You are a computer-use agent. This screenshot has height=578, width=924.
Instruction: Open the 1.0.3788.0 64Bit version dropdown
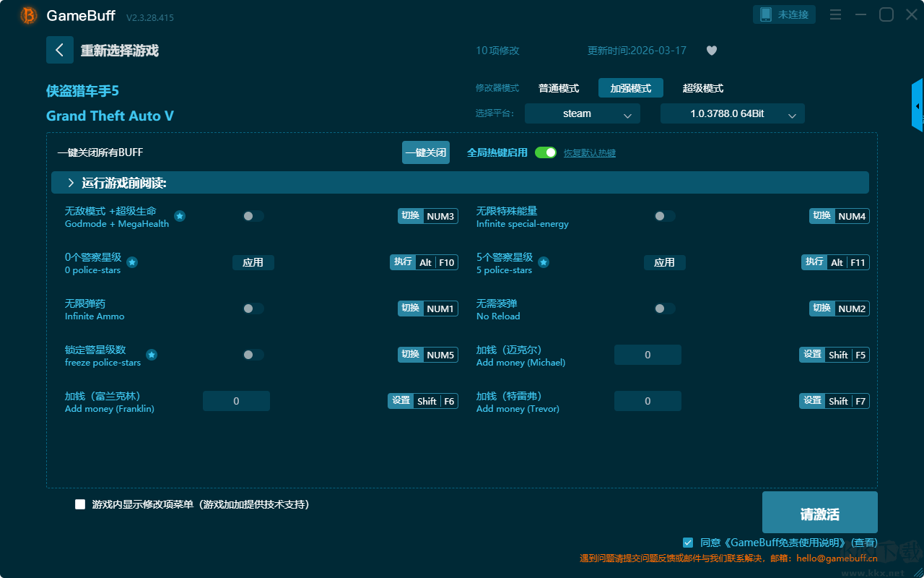tap(733, 113)
